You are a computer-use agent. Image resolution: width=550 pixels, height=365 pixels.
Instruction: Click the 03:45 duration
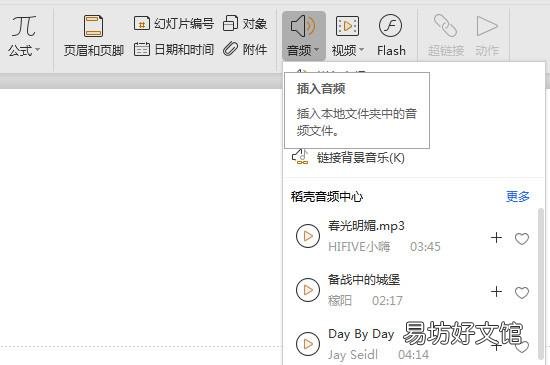(425, 247)
